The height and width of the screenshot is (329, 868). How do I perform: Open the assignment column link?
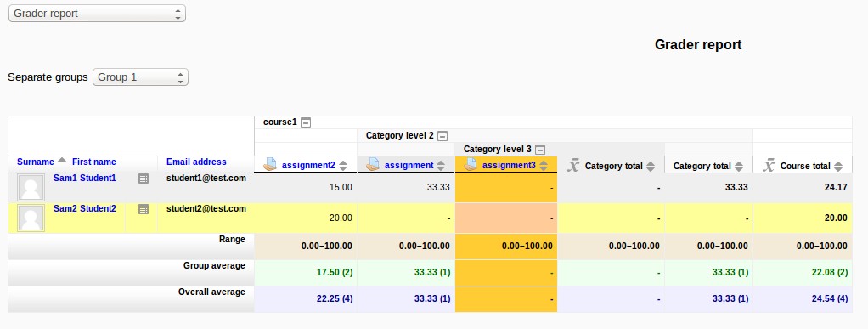point(409,165)
